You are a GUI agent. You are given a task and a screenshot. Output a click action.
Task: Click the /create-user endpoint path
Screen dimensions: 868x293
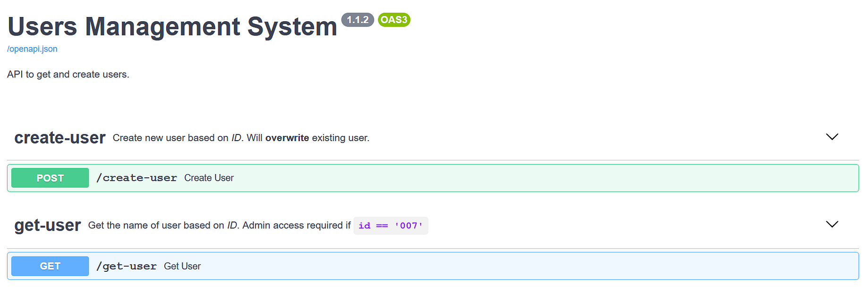point(136,178)
